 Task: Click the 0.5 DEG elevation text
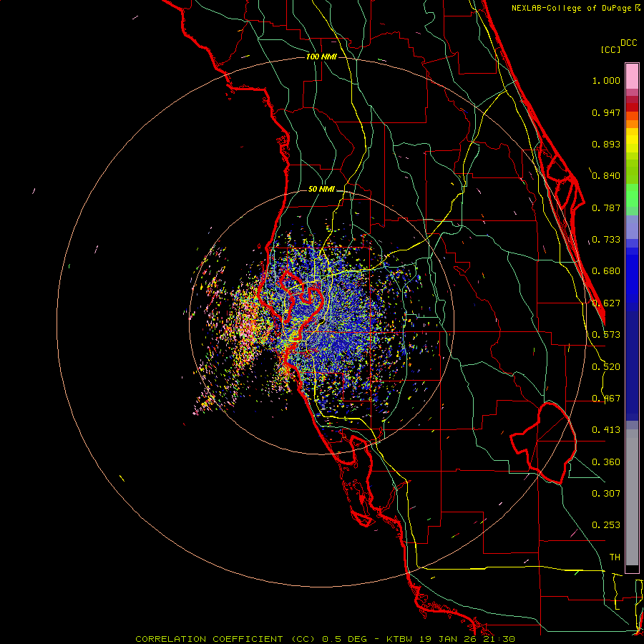pos(346,639)
